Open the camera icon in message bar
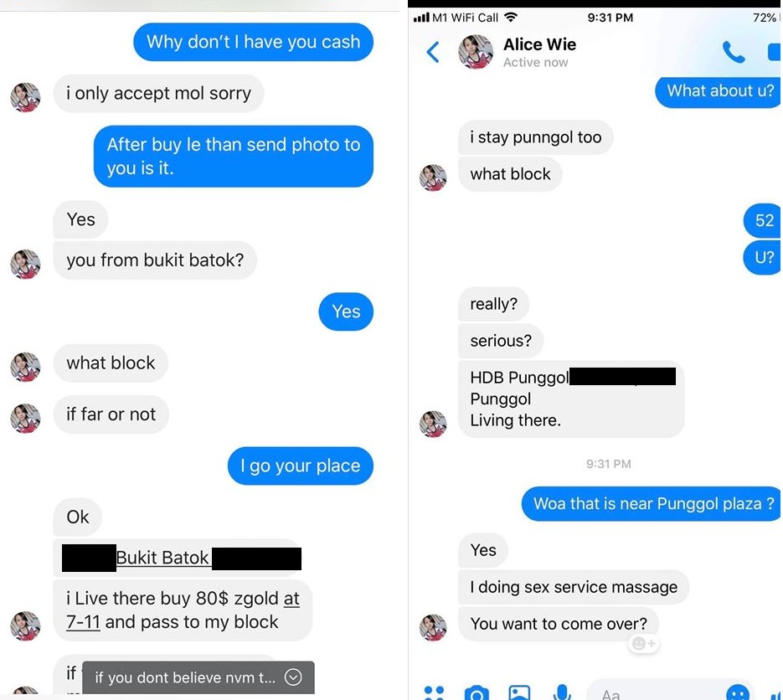This screenshot has width=783, height=700. tap(476, 693)
